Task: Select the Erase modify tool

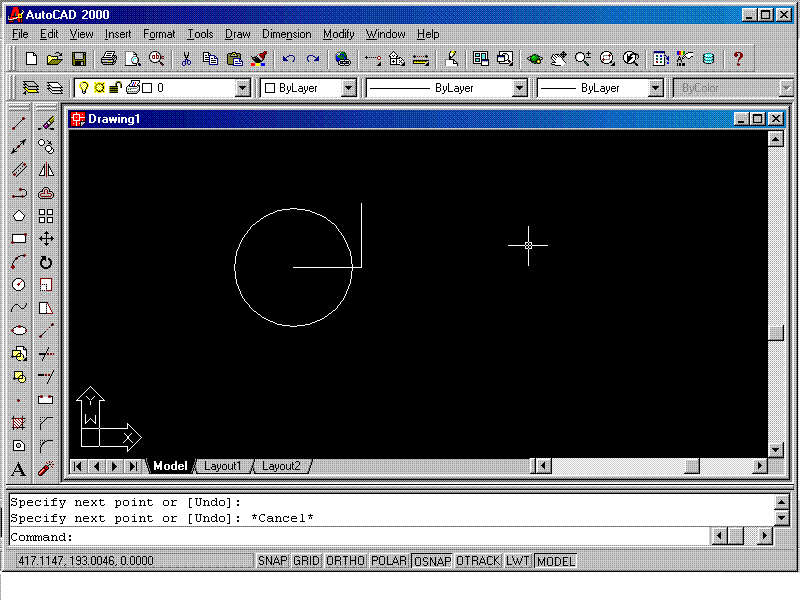Action: click(x=46, y=123)
